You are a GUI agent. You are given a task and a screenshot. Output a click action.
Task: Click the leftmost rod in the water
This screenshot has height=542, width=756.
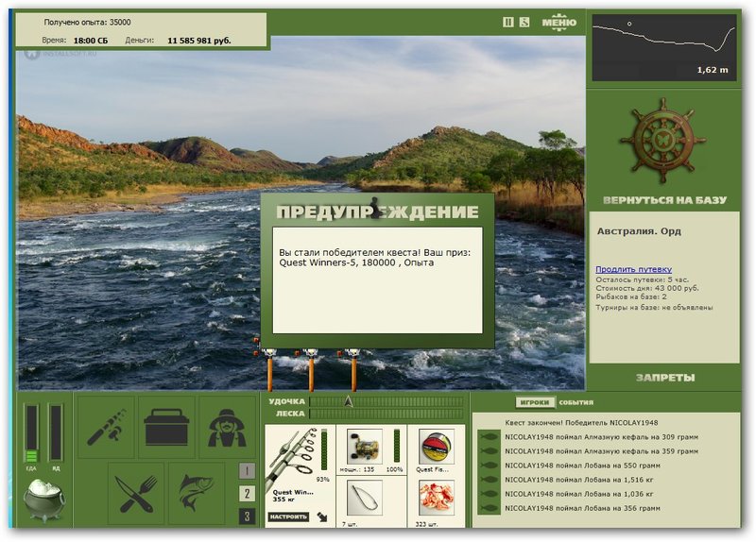pyautogui.click(x=270, y=369)
